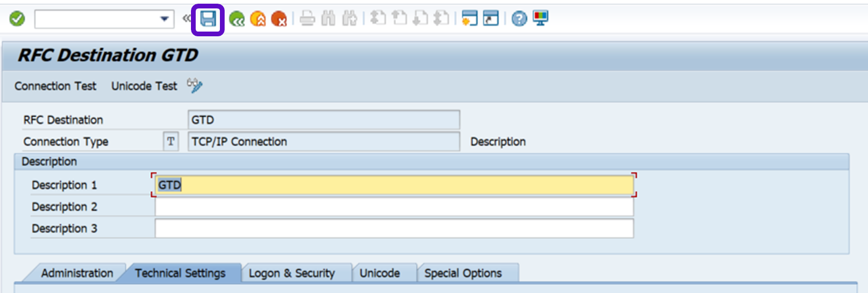Viewport: 868px width, 293px height.
Task: Click the orange Exit icon
Action: [x=258, y=19]
